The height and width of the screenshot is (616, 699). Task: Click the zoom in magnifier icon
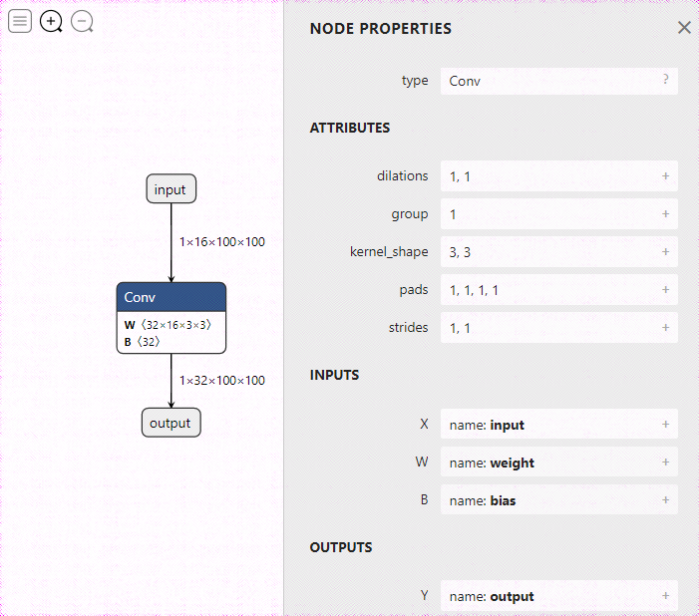point(51,21)
